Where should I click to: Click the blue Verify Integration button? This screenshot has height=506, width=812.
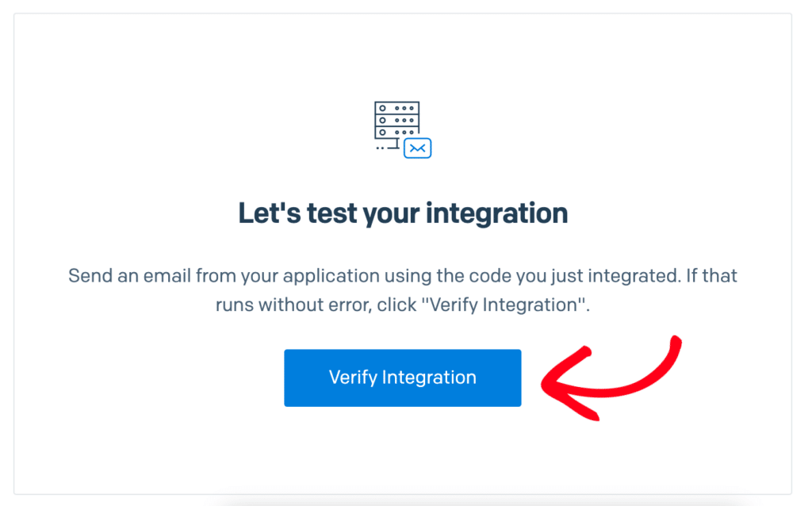[x=402, y=378]
